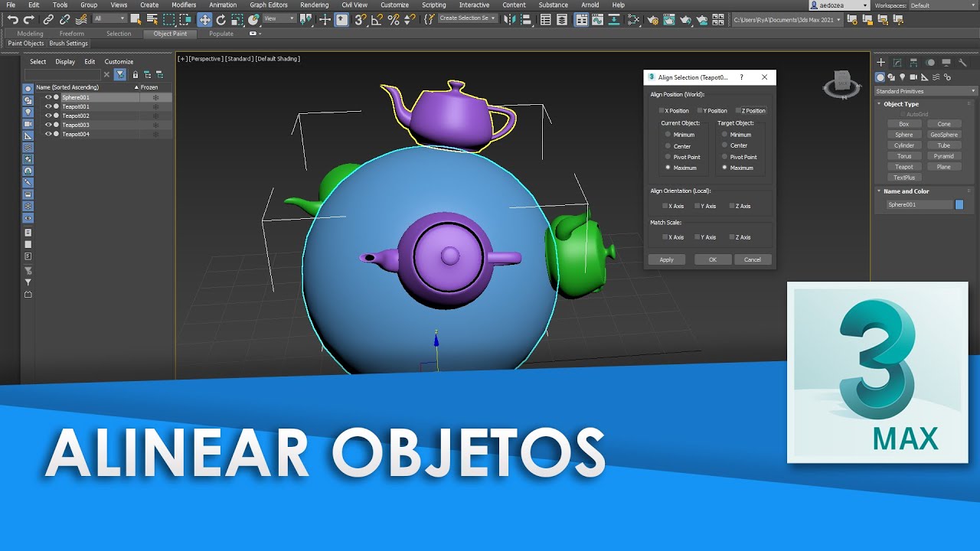Screen dimensions: 980x551
Task: Open the Curve Editor icon
Action: point(597,19)
